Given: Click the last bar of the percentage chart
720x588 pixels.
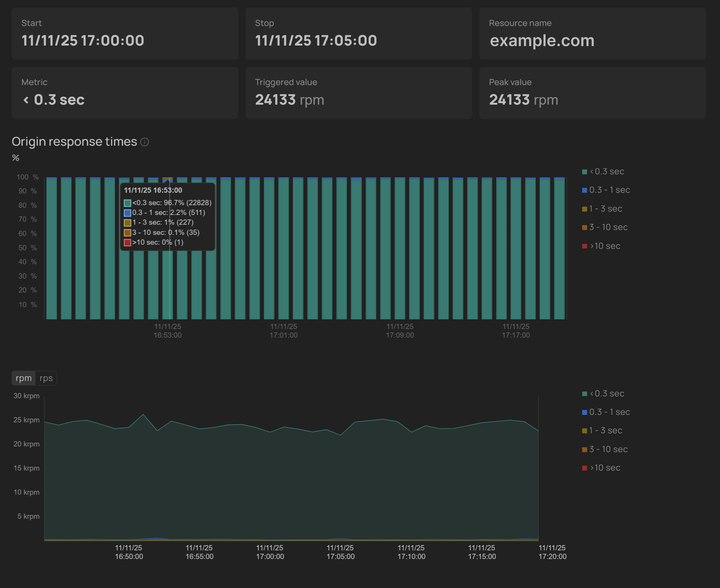Looking at the screenshot, I should click(559, 249).
